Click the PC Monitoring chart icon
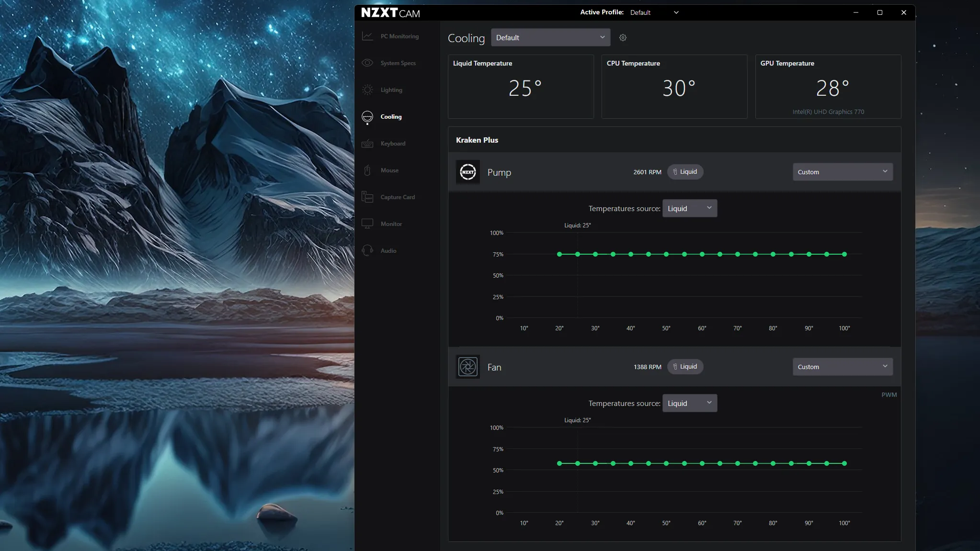Screen dimensions: 980x551 pyautogui.click(x=367, y=36)
